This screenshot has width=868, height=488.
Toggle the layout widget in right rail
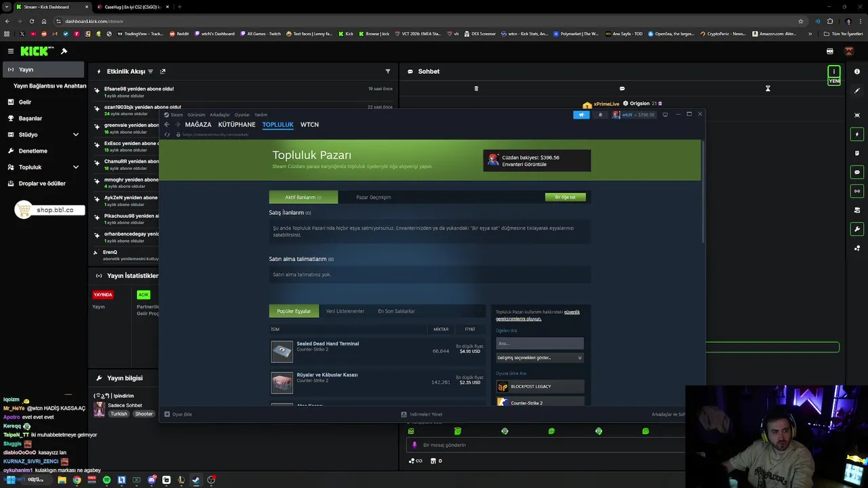tap(857, 210)
